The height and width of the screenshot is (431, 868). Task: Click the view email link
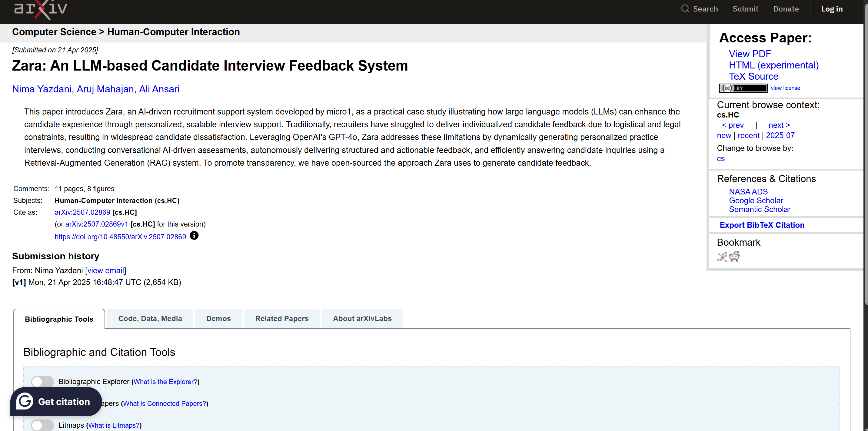105,270
